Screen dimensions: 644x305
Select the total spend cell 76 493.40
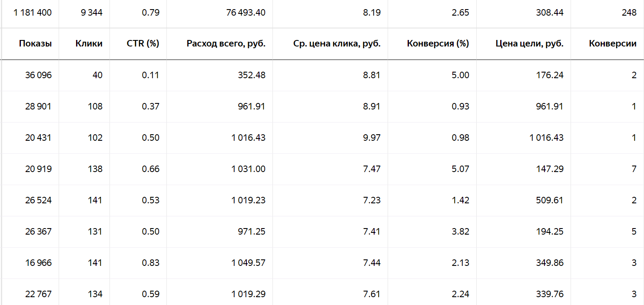(x=246, y=13)
